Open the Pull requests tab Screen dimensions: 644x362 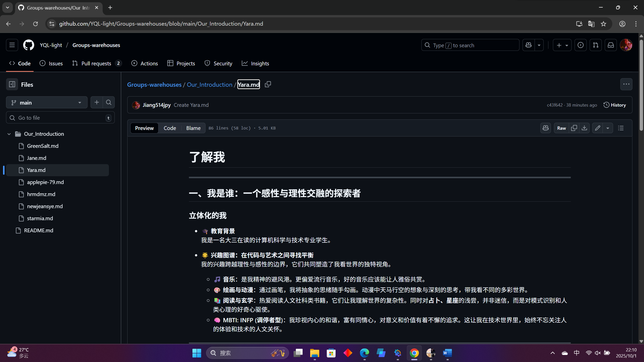click(96, 64)
